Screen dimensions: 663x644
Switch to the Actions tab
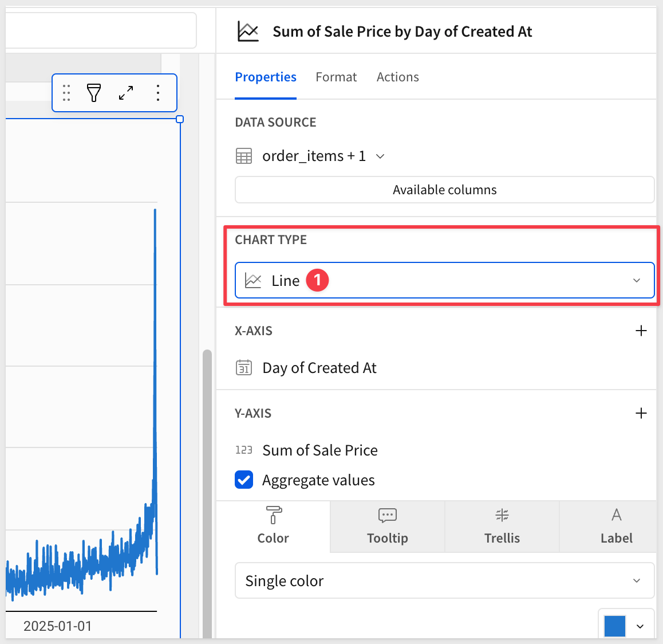[x=397, y=77]
